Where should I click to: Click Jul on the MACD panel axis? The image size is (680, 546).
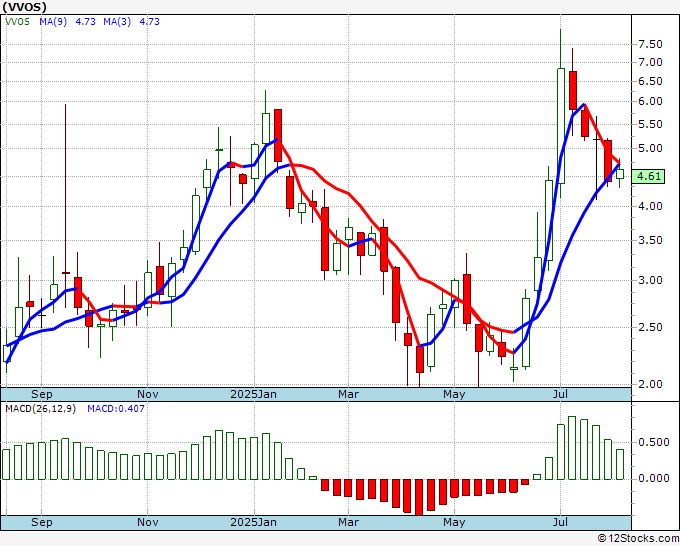(x=560, y=522)
